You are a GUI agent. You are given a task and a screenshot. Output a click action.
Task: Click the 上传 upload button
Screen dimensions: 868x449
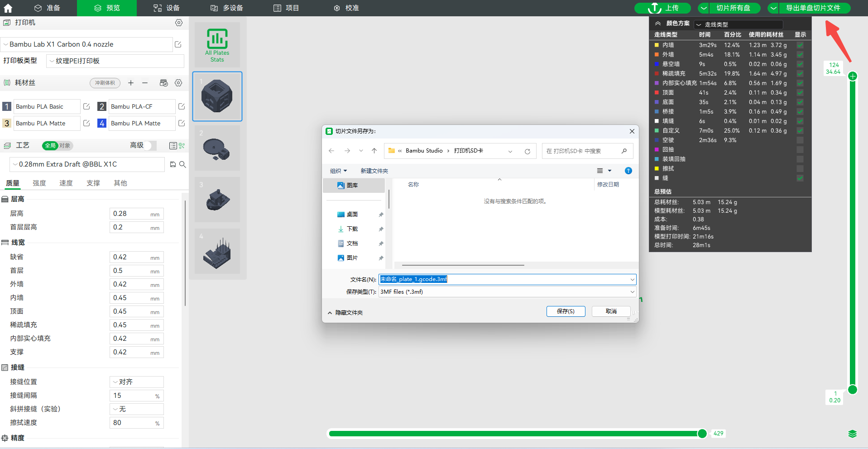point(663,8)
